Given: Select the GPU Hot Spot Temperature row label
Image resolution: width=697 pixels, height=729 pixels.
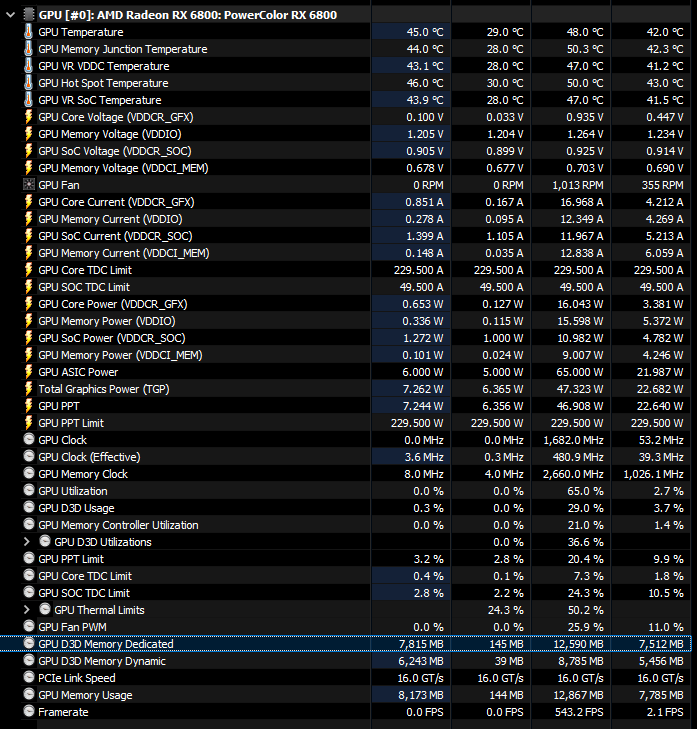Looking at the screenshot, I should tap(103, 83).
